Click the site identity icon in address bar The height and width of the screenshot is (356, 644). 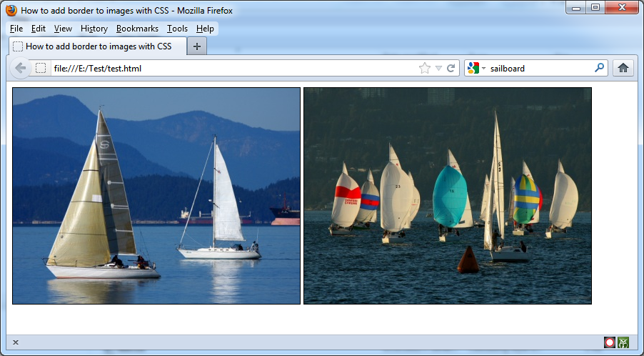coord(41,68)
